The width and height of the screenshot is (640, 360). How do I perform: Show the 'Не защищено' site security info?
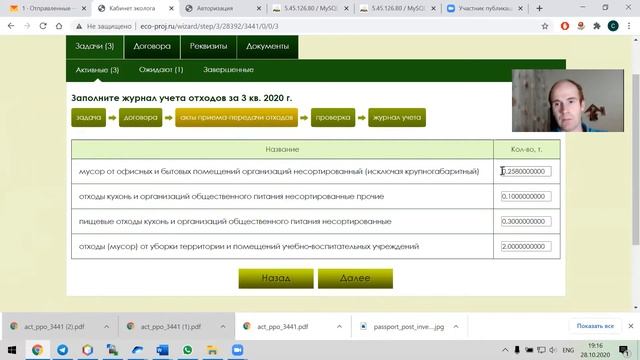103,26
